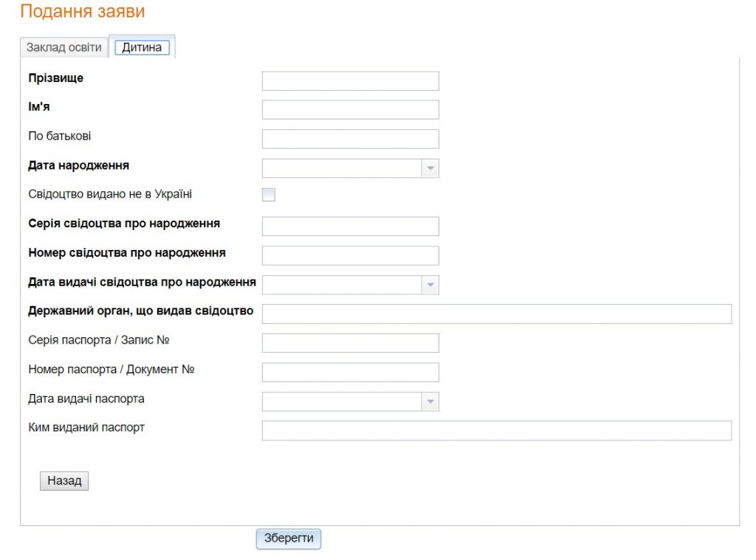Click the Зберегти button

pyautogui.click(x=289, y=539)
